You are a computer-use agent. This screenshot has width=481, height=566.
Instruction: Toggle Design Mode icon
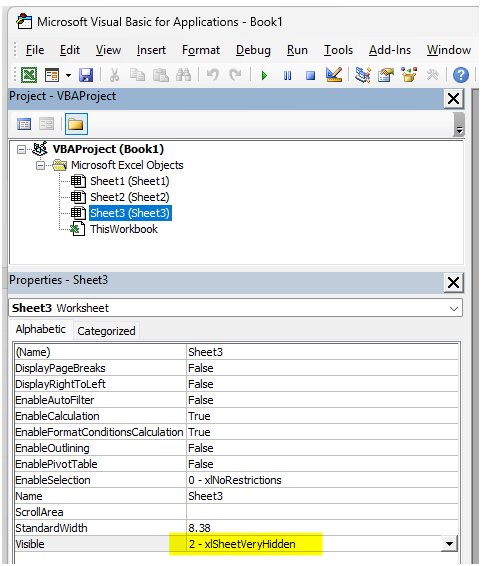click(x=334, y=75)
